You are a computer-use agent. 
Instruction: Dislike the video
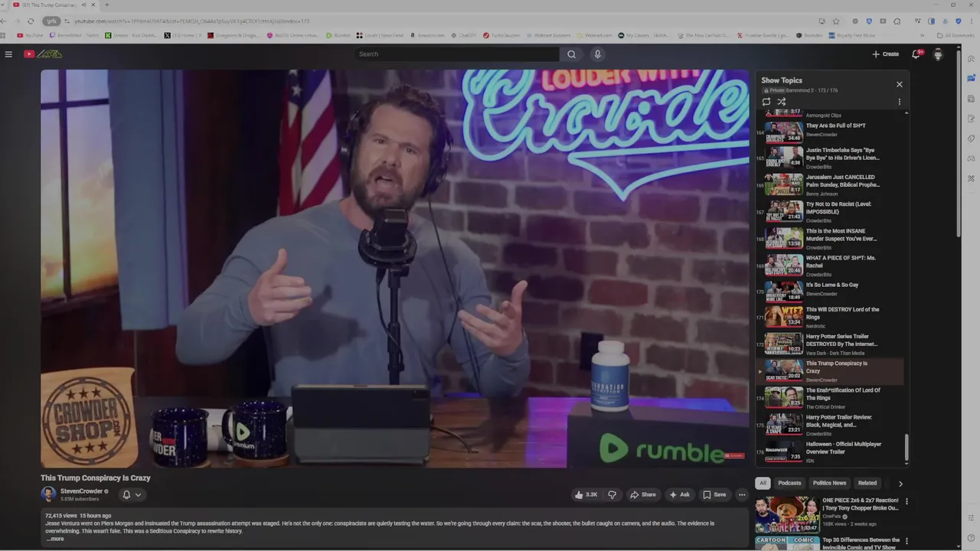[x=612, y=494]
